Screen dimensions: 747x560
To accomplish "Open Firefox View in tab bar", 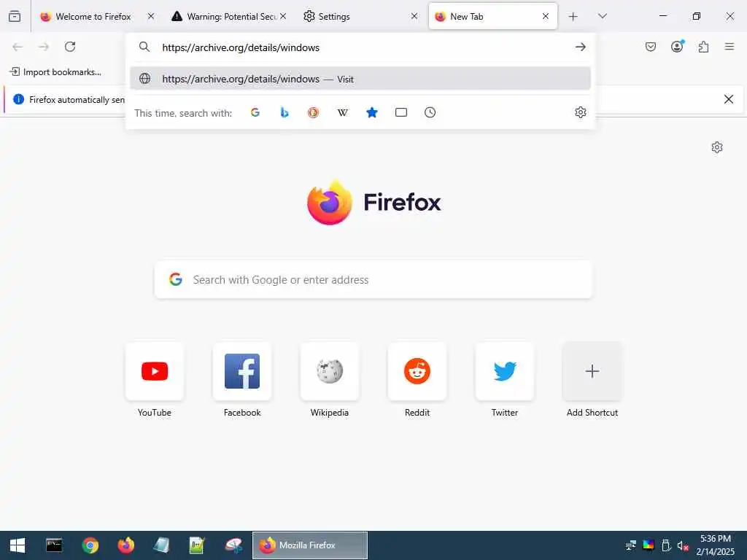I will pos(15,16).
